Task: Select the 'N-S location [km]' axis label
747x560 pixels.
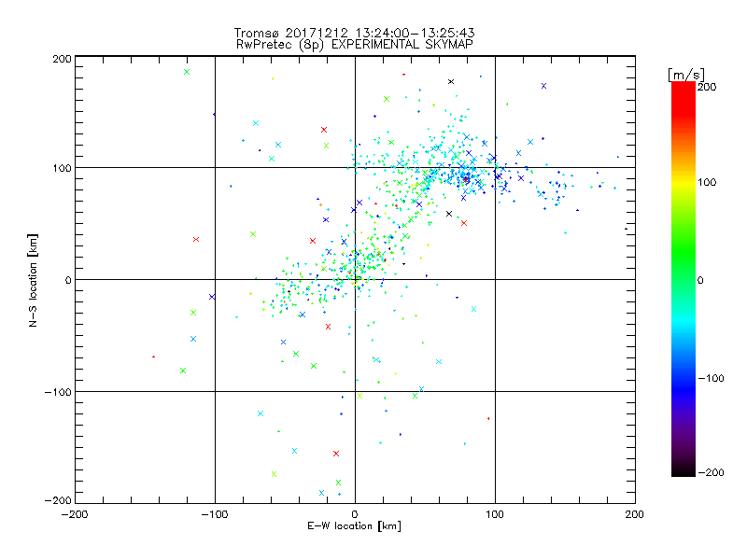Action: pos(33,280)
